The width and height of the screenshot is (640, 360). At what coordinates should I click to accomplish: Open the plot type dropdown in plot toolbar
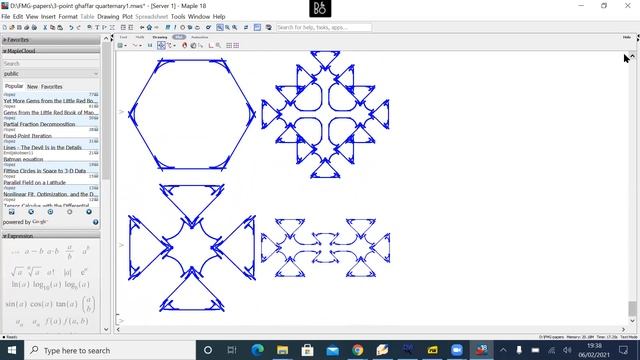tap(122, 45)
